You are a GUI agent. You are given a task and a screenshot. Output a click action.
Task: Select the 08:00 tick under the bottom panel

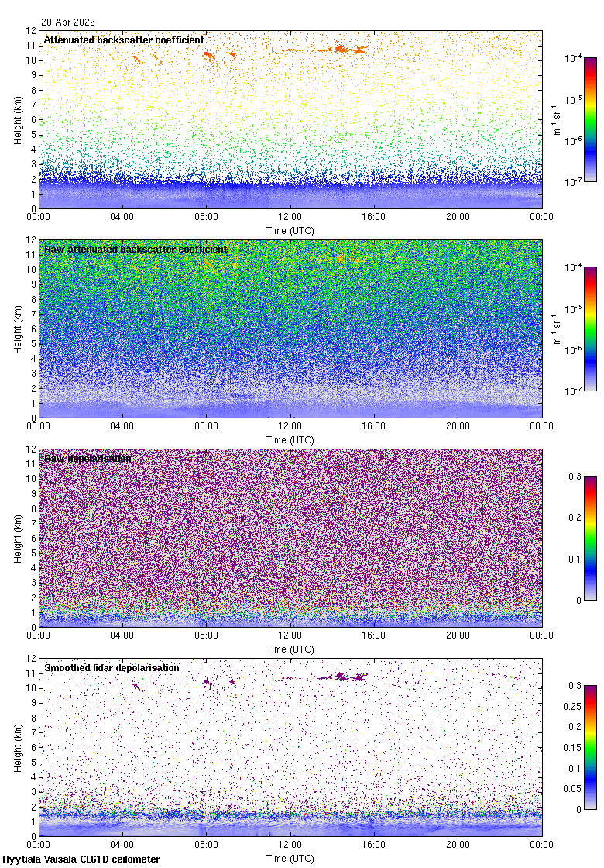[207, 845]
